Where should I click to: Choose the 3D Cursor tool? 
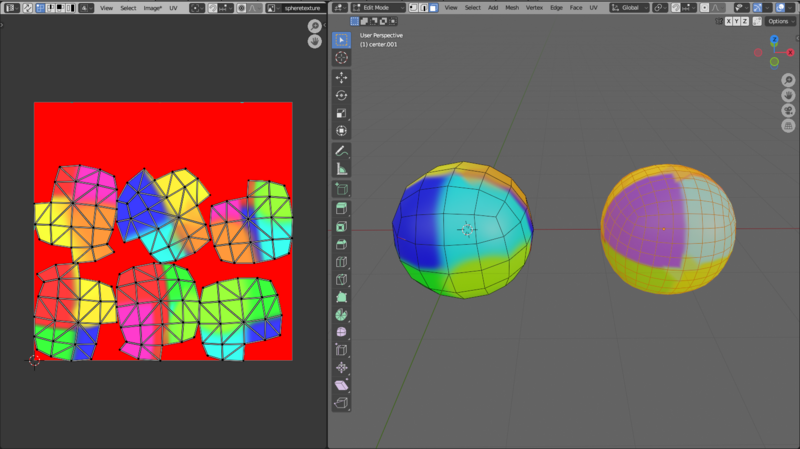[x=342, y=58]
